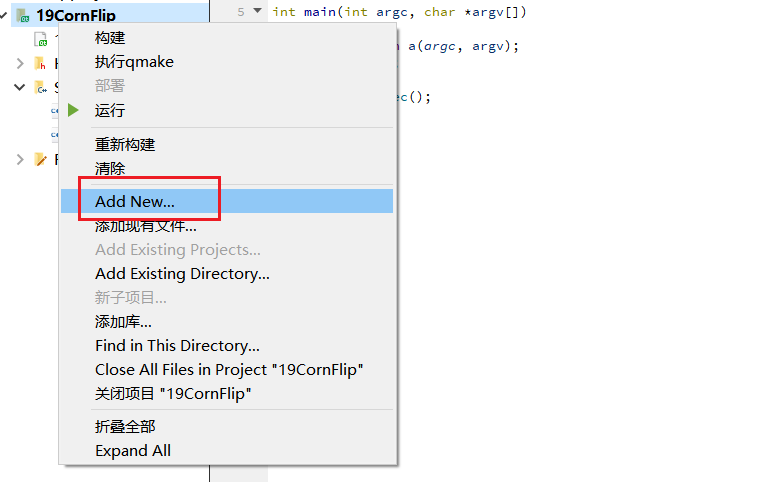Click the 19CornFlip project icon
Viewport: 763px width, 482px height.
[x=23, y=16]
